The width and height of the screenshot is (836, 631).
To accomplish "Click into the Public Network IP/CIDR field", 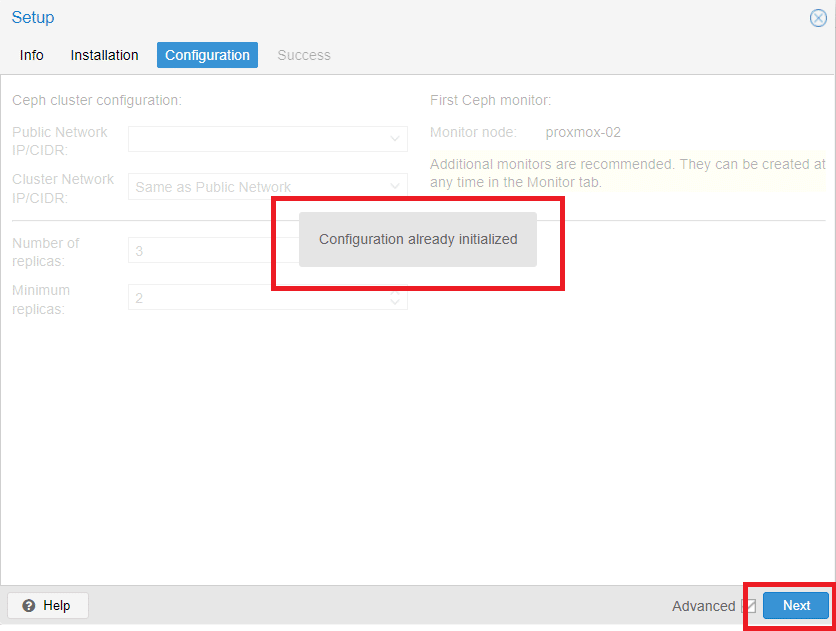I will click(x=268, y=139).
